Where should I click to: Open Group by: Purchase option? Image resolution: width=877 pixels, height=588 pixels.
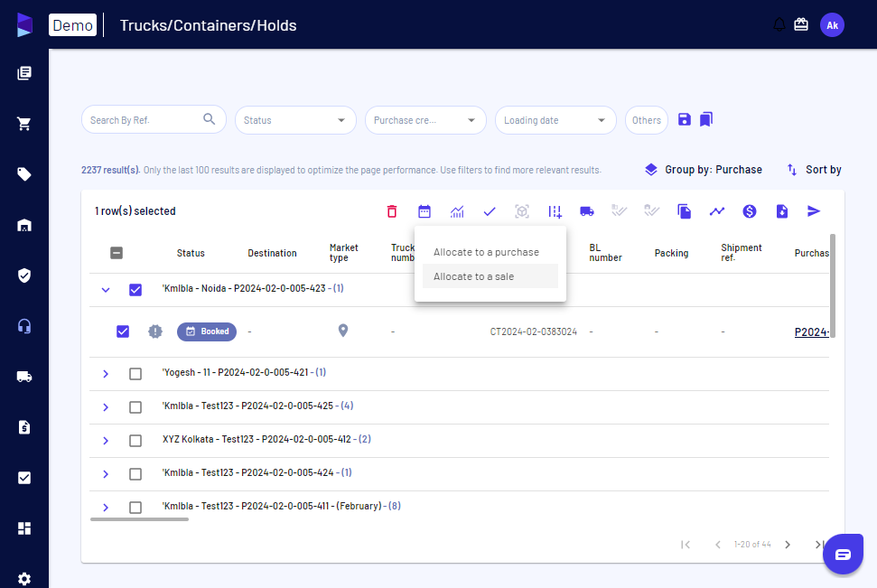(x=704, y=170)
